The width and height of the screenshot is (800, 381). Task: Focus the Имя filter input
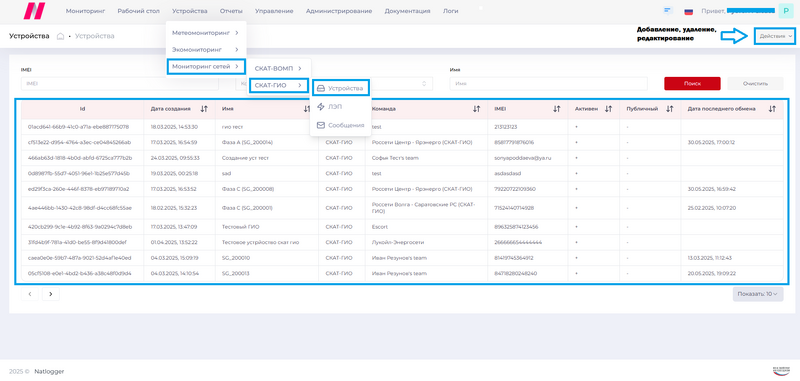(x=548, y=84)
